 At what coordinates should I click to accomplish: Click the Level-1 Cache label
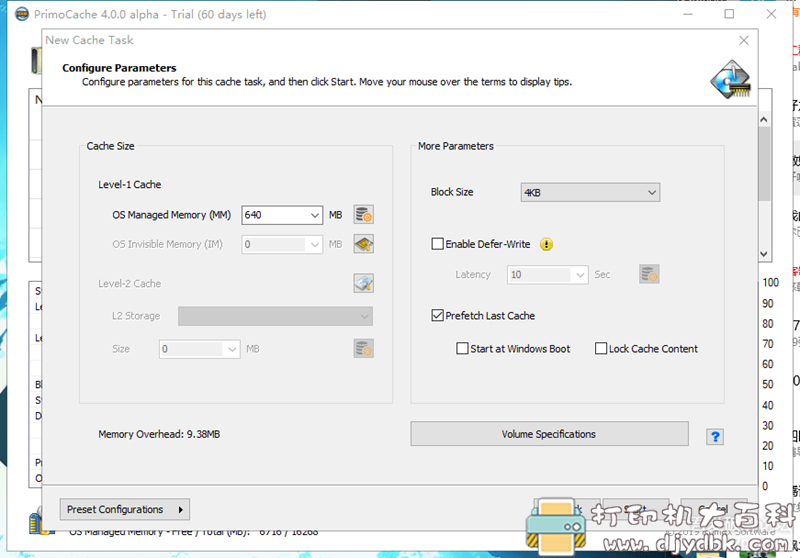(x=130, y=185)
